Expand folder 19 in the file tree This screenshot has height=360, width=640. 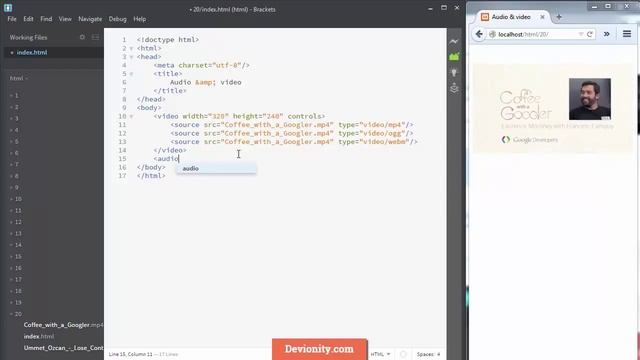[x=16, y=303]
